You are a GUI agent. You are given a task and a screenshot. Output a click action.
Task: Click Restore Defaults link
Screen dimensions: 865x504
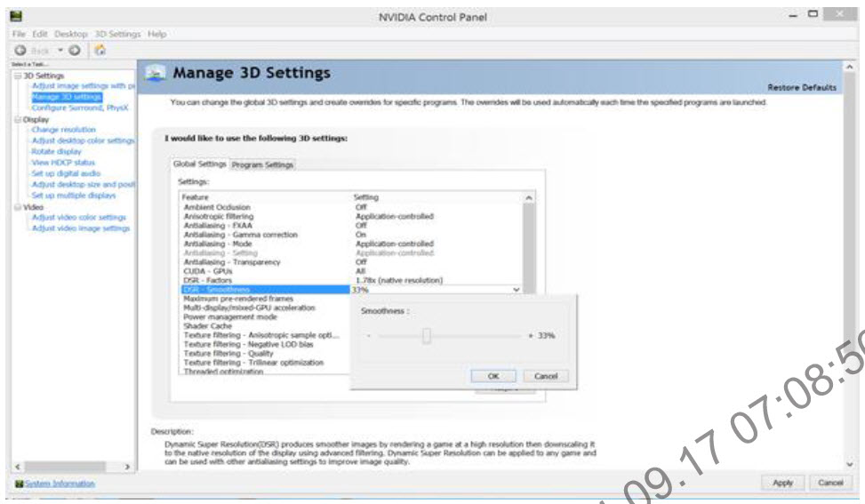click(x=802, y=88)
